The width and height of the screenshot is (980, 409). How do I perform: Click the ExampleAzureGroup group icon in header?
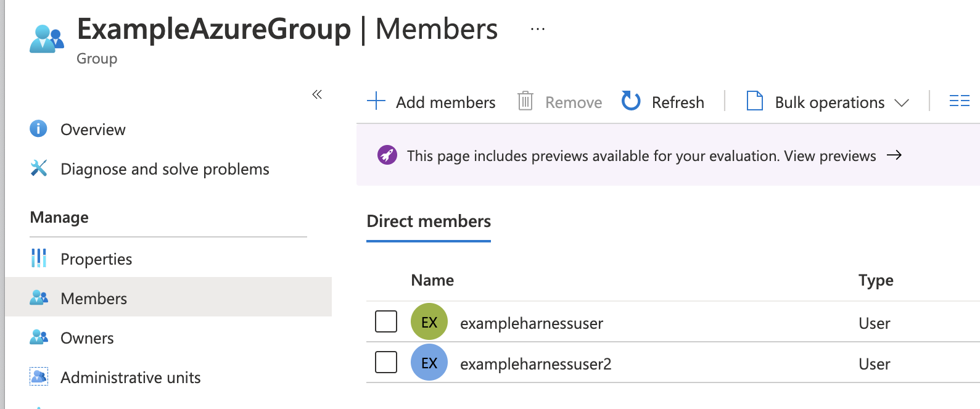[46, 39]
